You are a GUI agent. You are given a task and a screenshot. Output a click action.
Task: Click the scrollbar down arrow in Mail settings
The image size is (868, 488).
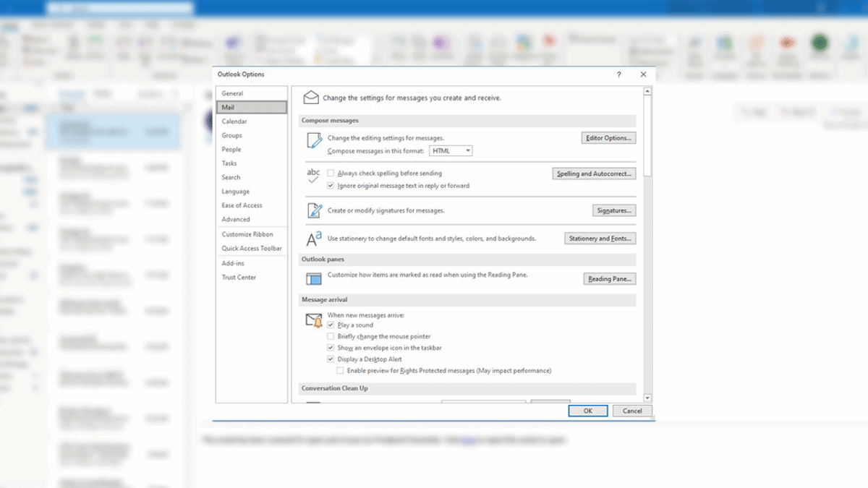pyautogui.click(x=647, y=398)
